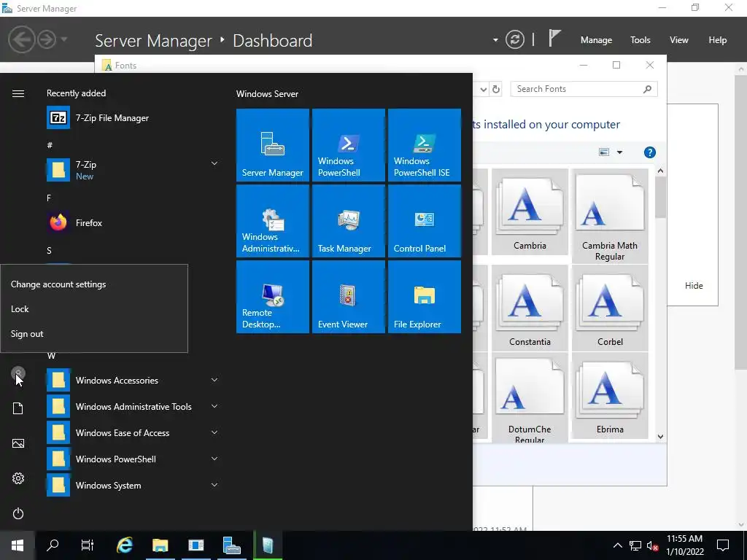Expand the Windows PowerShell folder
This screenshot has width=747, height=560.
point(214,459)
